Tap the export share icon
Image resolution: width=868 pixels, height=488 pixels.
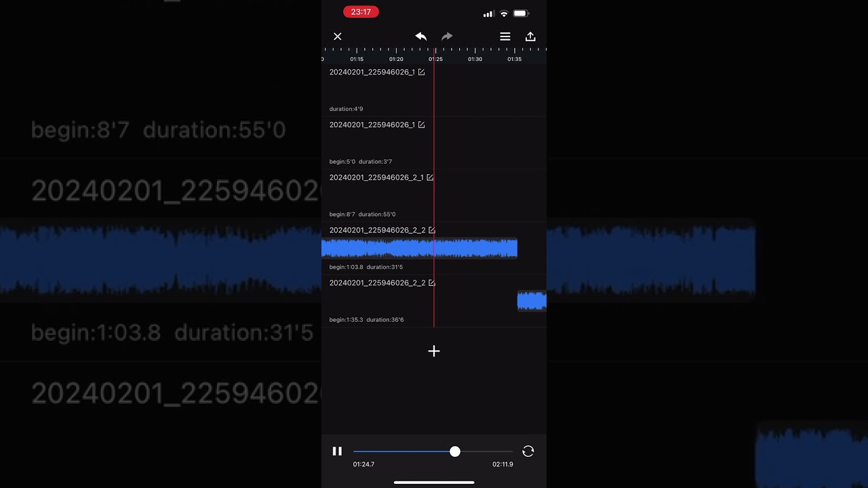[530, 37]
